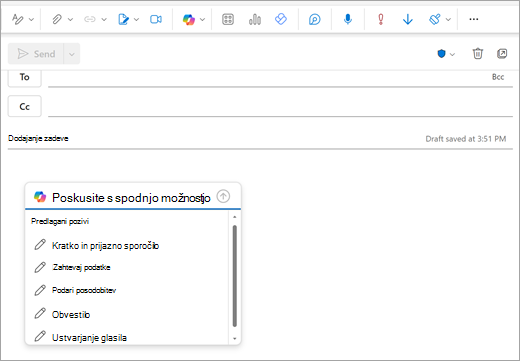Click the To recipients button
This screenshot has width=520, height=361.
tap(25, 78)
